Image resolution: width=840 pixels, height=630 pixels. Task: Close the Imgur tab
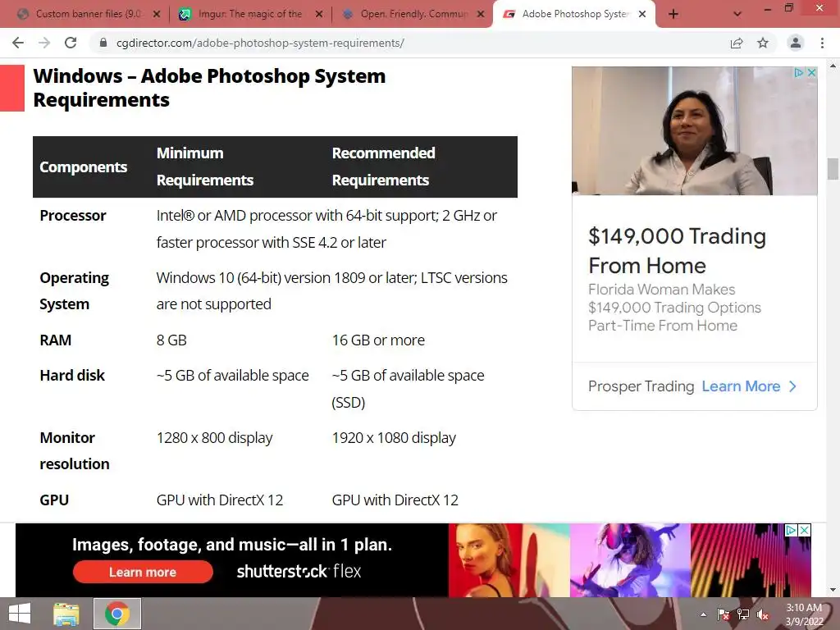pos(319,14)
